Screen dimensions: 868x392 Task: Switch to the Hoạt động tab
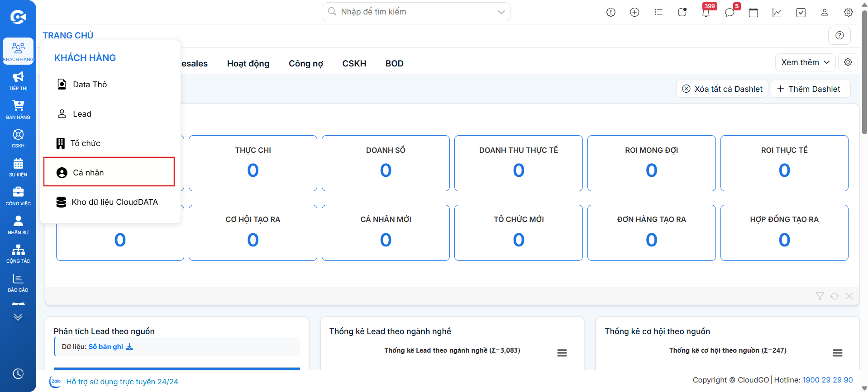tap(248, 64)
